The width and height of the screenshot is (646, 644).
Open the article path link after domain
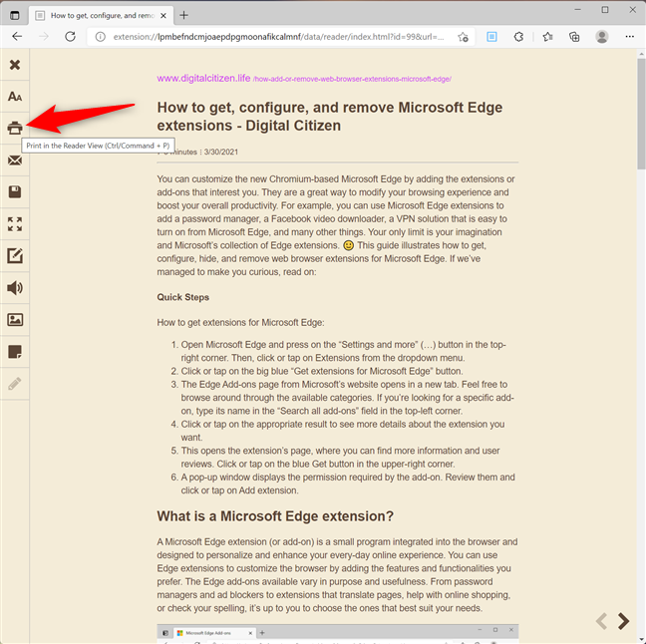point(352,79)
